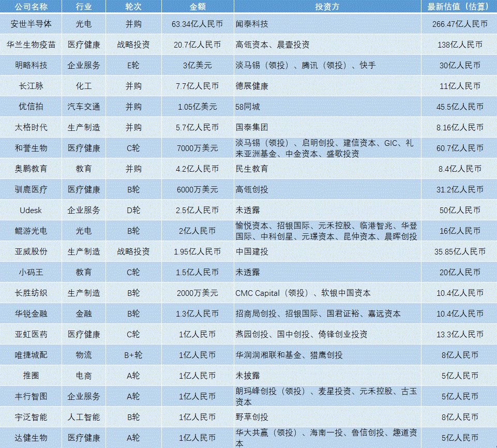
Task: Select company name Udesk
Action: (31, 210)
